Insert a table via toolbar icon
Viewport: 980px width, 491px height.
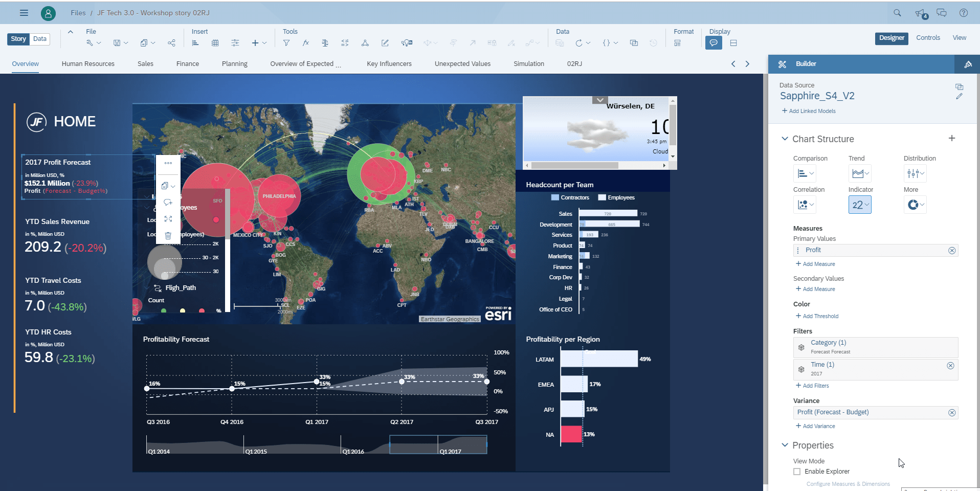click(x=215, y=43)
